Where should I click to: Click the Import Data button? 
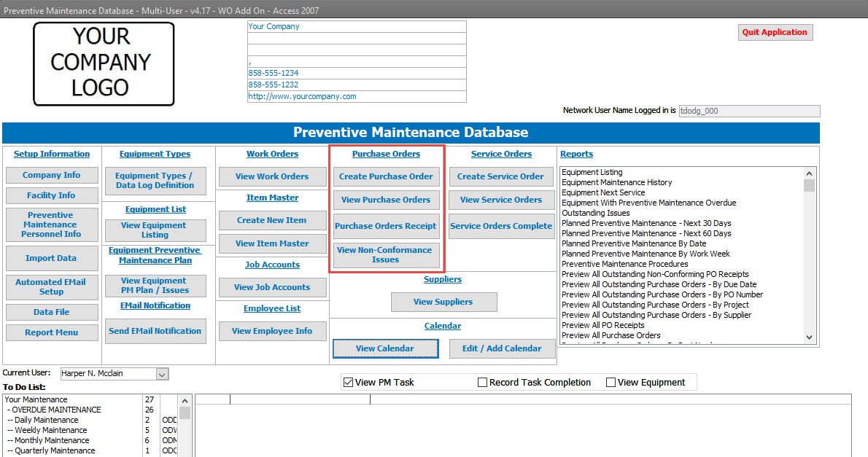pos(51,258)
